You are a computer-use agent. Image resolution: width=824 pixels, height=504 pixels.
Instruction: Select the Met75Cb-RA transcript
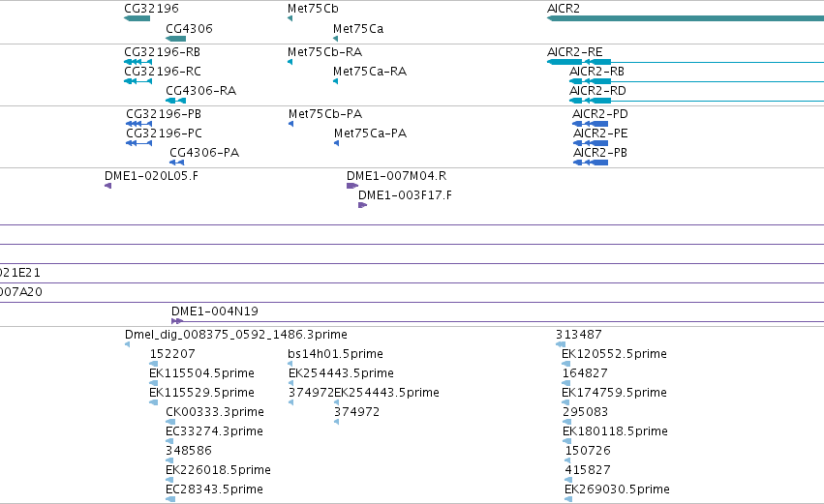pyautogui.click(x=324, y=52)
